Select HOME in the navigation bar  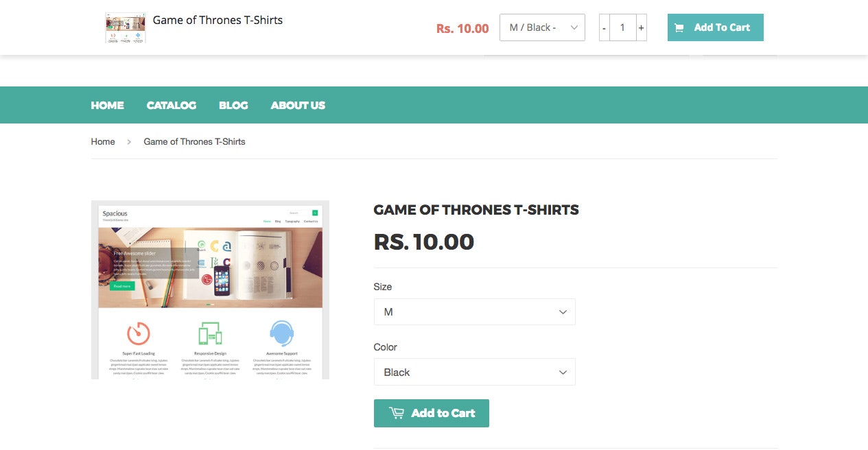[x=107, y=105]
